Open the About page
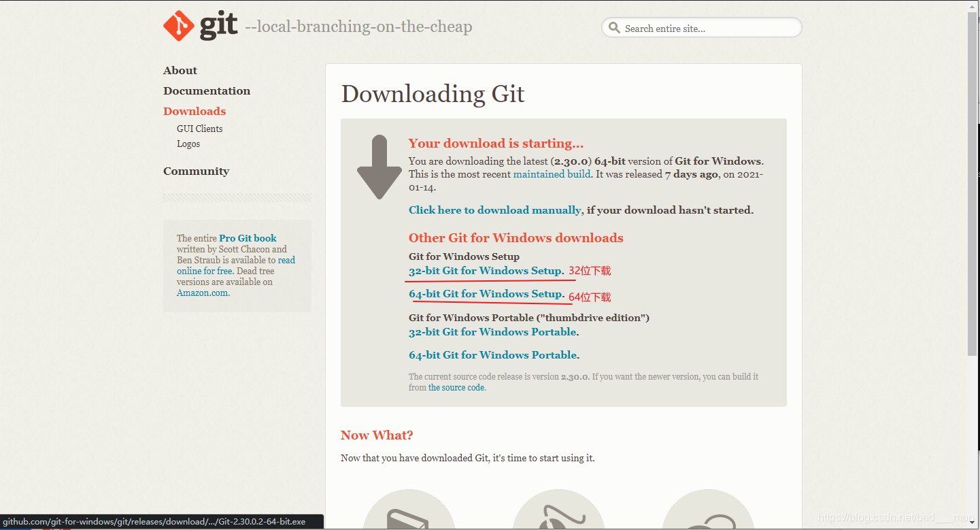980x530 pixels. point(180,71)
